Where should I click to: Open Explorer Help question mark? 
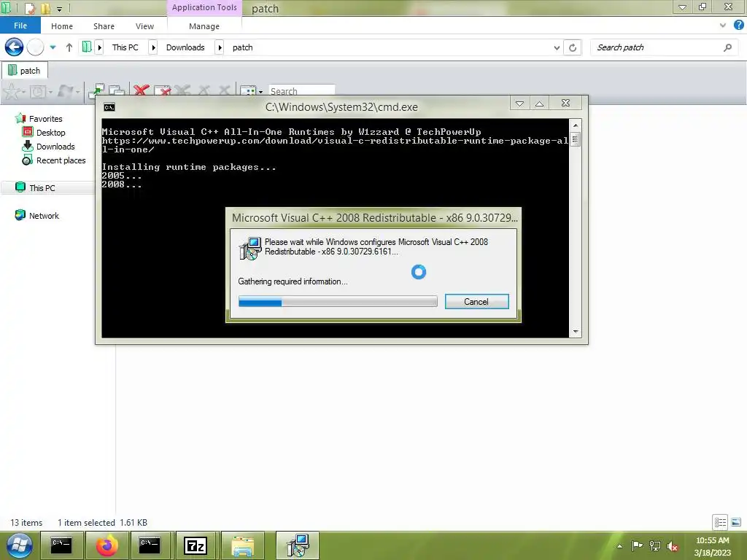click(739, 26)
